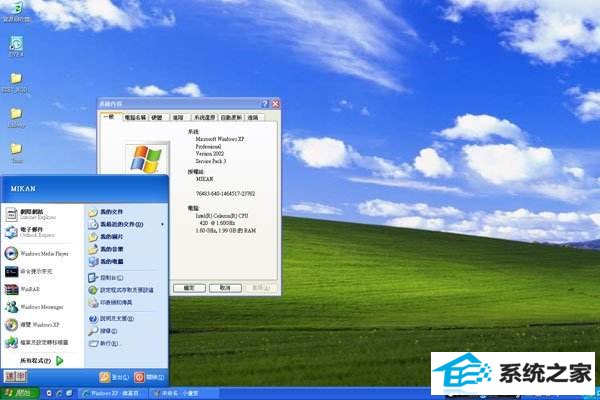Launch Windows Media Player from Start menu
Image resolution: width=600 pixels, height=400 pixels.
[x=37, y=253]
